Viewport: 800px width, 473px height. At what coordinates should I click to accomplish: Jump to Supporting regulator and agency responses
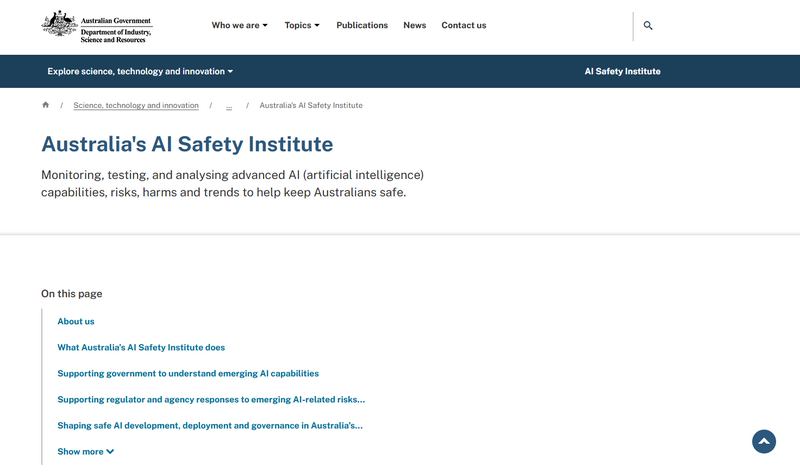click(211, 400)
